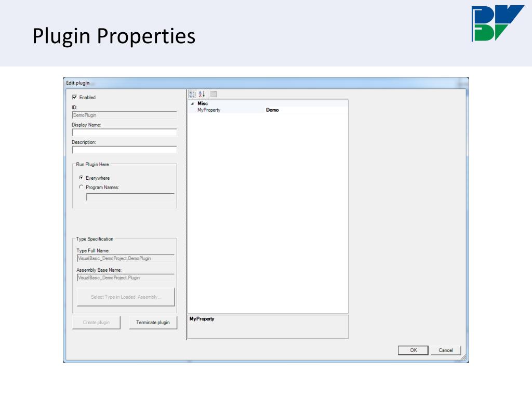
Task: Focus the Description text field
Action: (124, 150)
